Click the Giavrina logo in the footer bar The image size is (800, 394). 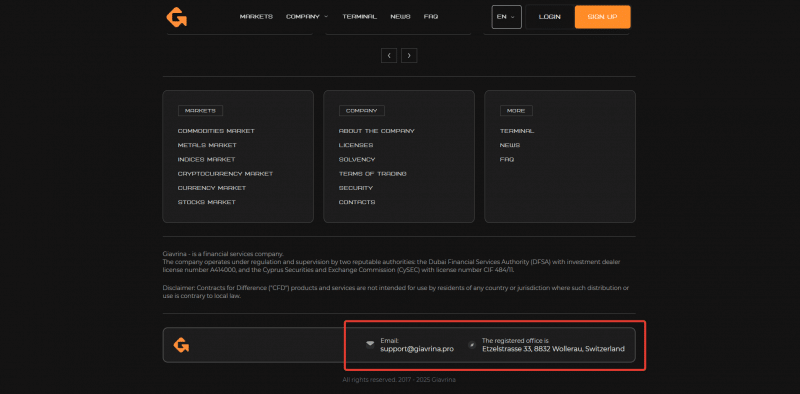point(181,345)
